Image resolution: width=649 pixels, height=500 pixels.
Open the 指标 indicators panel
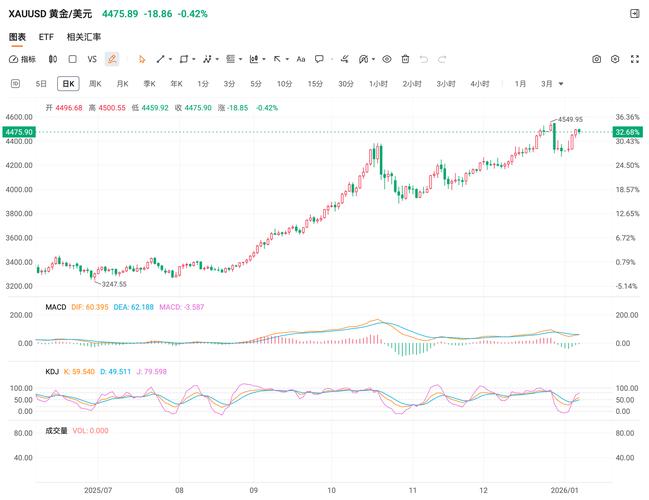click(22, 59)
